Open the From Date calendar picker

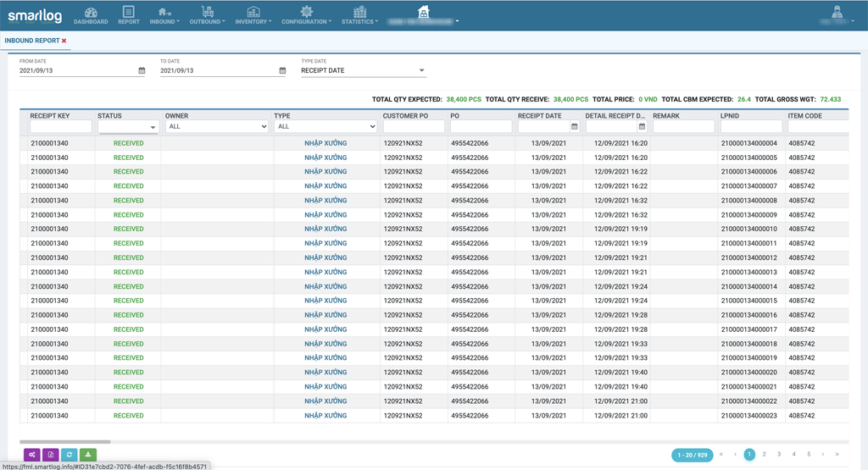pyautogui.click(x=142, y=71)
